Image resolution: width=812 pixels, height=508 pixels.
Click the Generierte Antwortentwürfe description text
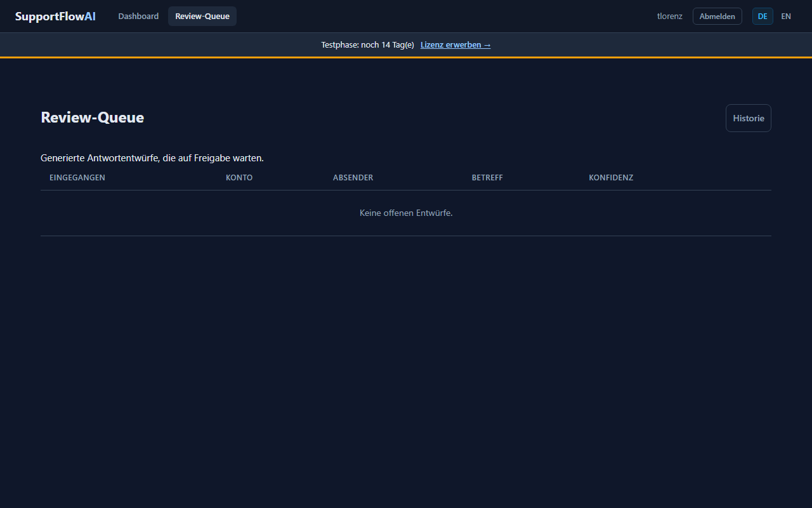click(x=152, y=158)
